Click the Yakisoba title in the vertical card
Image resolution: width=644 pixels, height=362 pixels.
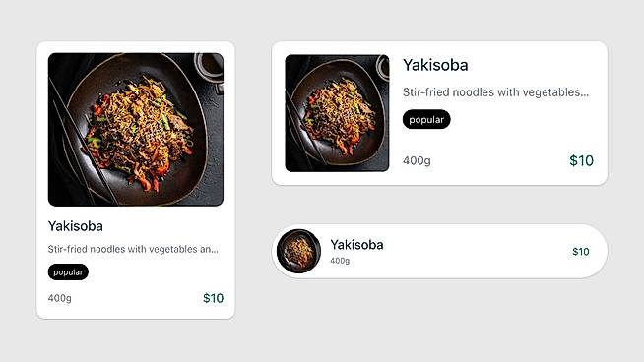pos(76,226)
